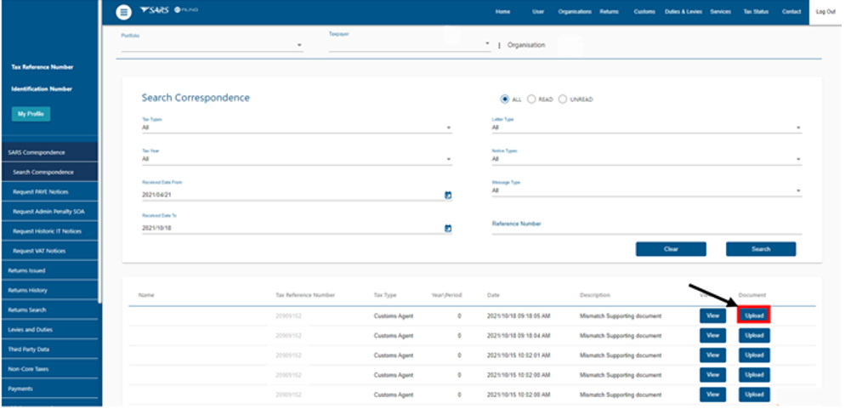The height and width of the screenshot is (409, 868).
Task: Click the vertical dots beside Organisation
Action: (499, 45)
